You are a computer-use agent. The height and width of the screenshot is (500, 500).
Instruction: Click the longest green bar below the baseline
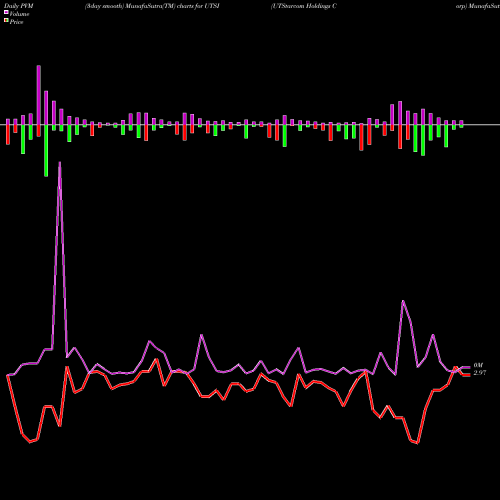46,150
